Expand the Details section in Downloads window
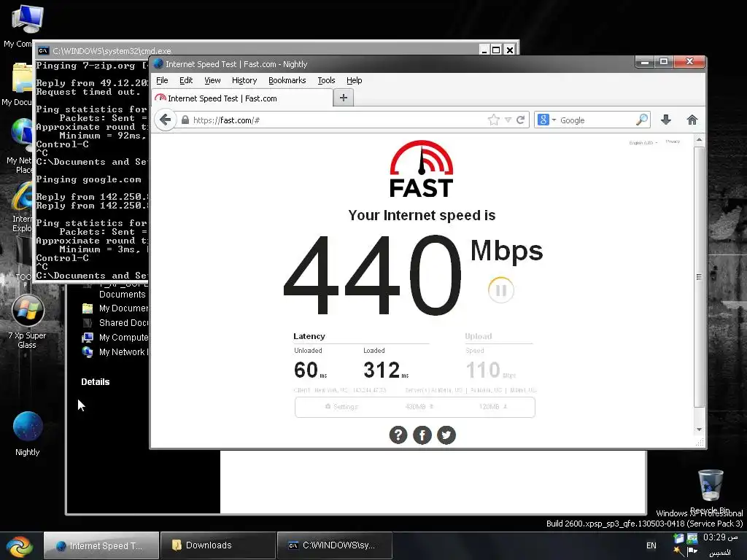 (96, 381)
